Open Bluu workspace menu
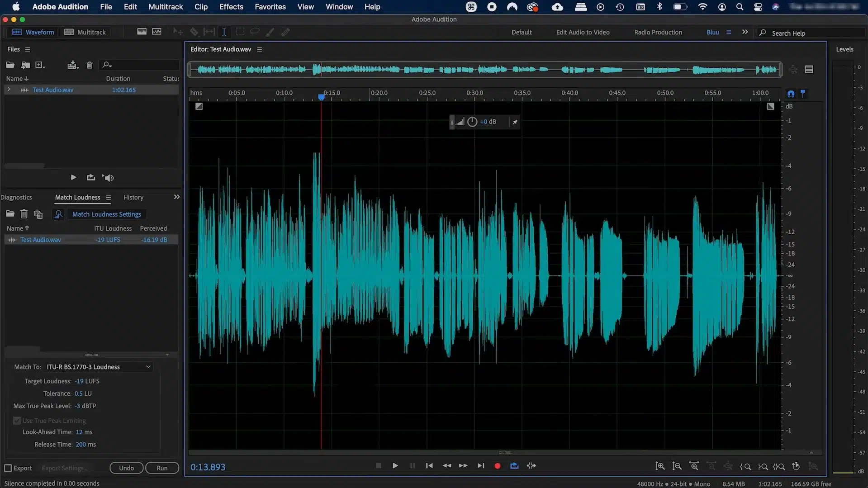Screen dimensions: 868x488 pyautogui.click(x=728, y=32)
